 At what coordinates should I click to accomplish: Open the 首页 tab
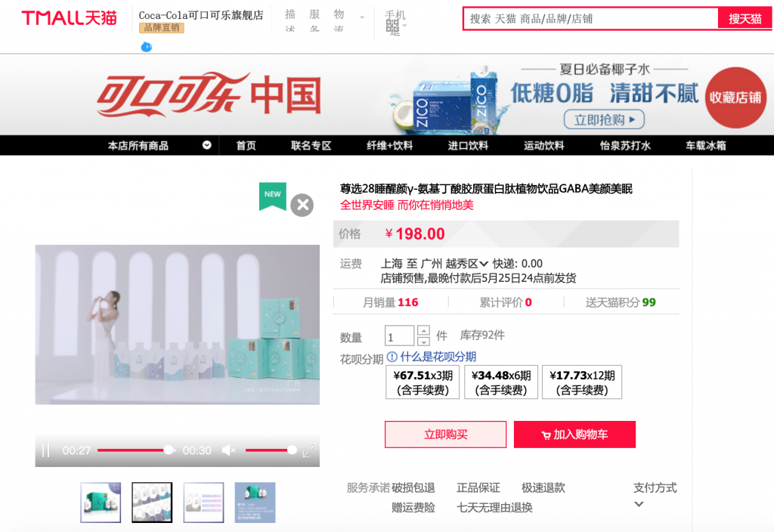click(246, 146)
